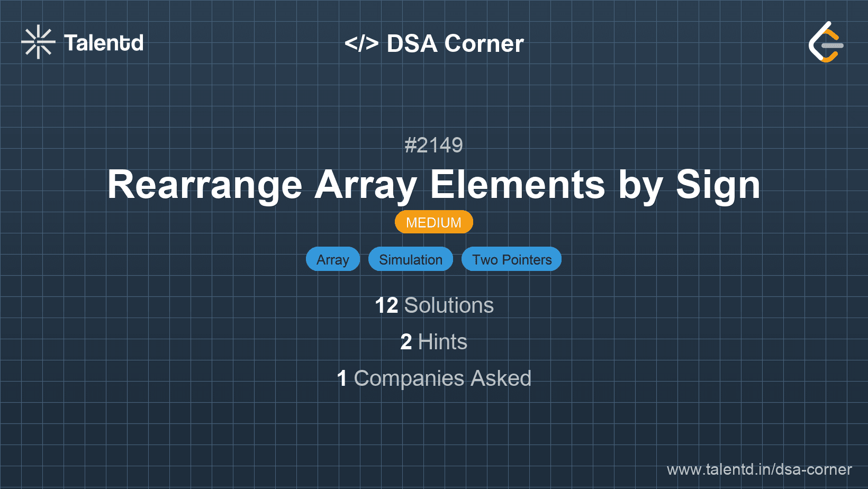Visit the www.talentd.in/dsa-corner link
The height and width of the screenshot is (489, 868).
coord(759,469)
